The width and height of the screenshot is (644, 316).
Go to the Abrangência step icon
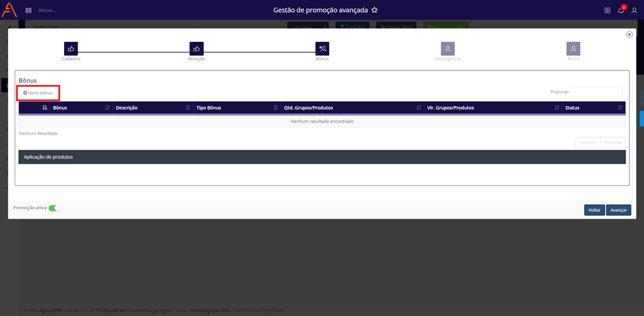448,48
